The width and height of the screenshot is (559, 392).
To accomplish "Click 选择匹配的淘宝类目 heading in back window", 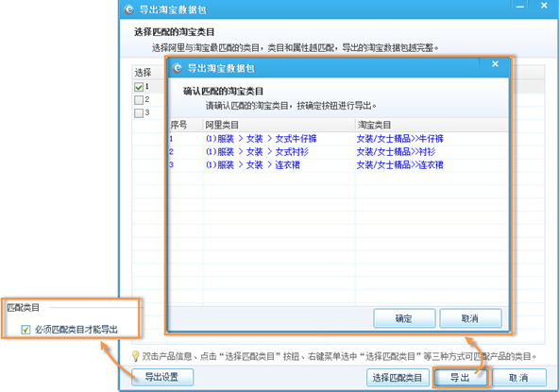I will (175, 32).
